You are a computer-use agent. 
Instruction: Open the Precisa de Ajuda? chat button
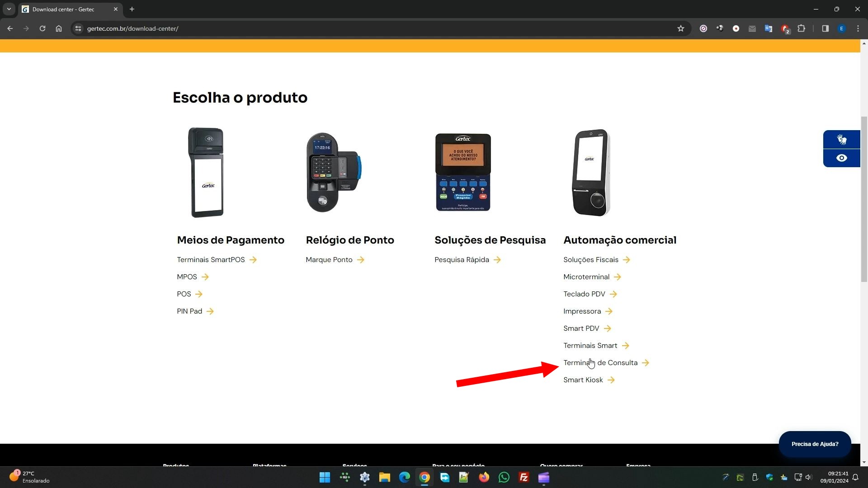point(815,444)
